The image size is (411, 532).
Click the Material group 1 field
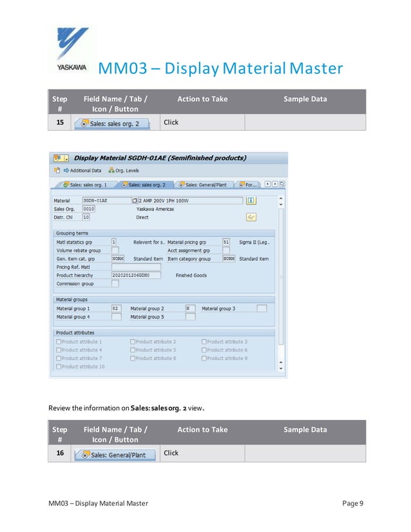coord(117,309)
